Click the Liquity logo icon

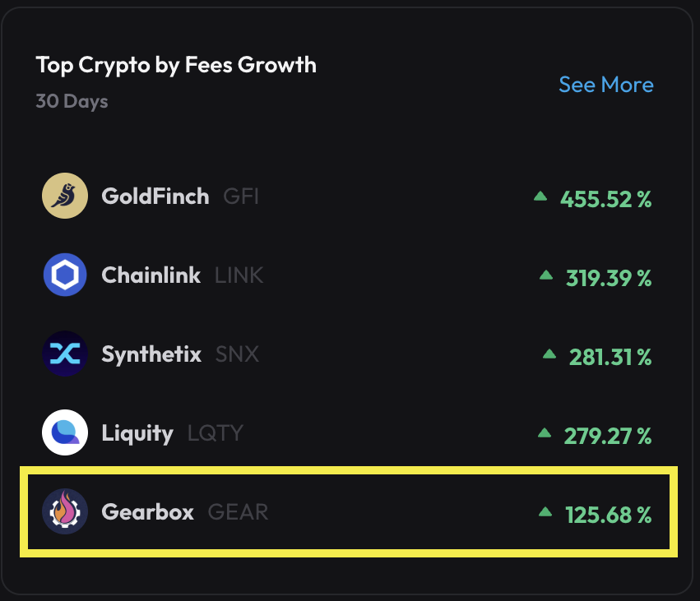pyautogui.click(x=65, y=432)
